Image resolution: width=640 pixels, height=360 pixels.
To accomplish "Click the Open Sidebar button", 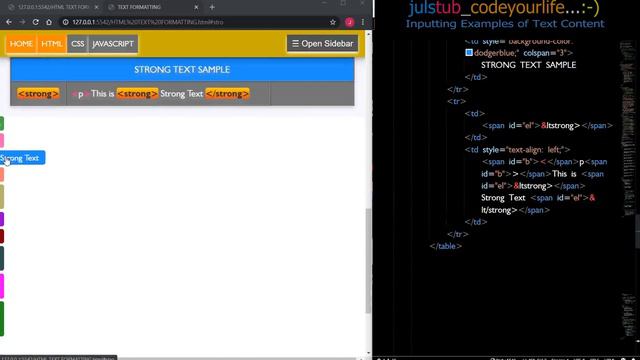I will 322,43.
